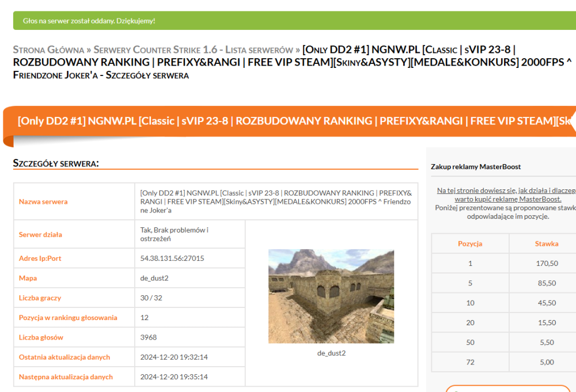This screenshot has height=392, width=576.
Task: Click the stawka value 5,50
Action: pos(547,342)
